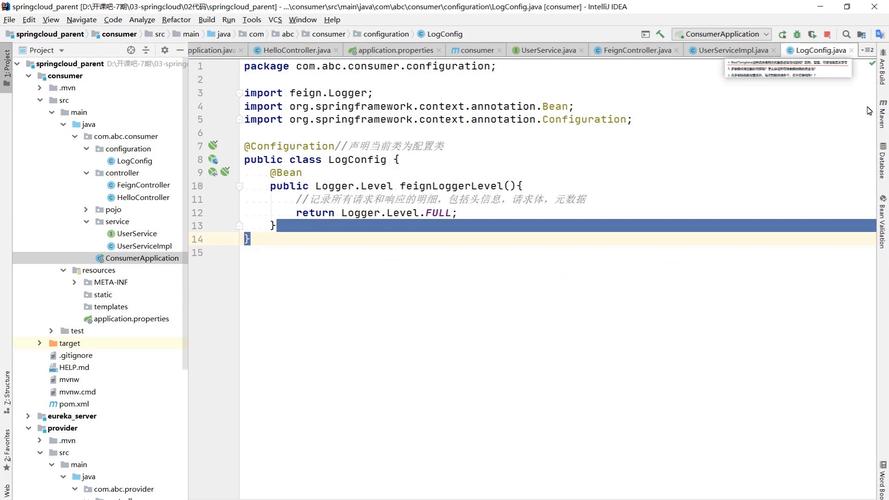Open Project panel settings gear icon
The height and width of the screenshot is (500, 889).
pyautogui.click(x=165, y=50)
